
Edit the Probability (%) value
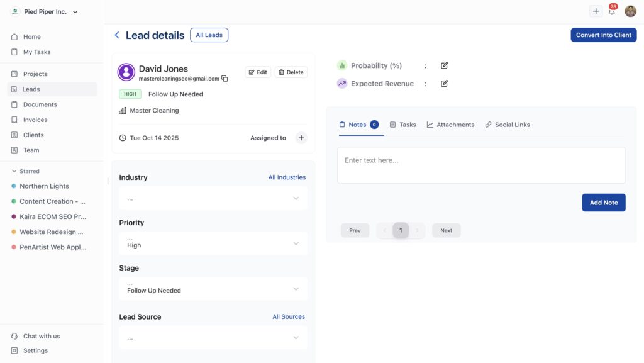coord(444,65)
